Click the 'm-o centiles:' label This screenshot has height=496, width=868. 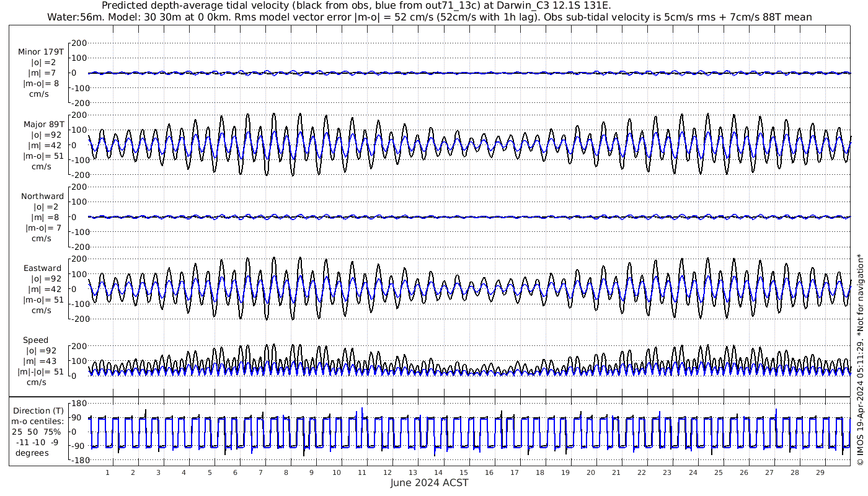coord(37,422)
